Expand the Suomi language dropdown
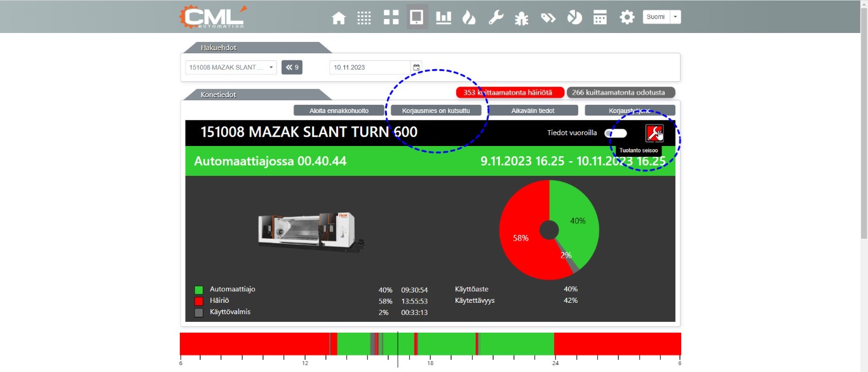Viewport: 868px width, 372px height. point(675,17)
